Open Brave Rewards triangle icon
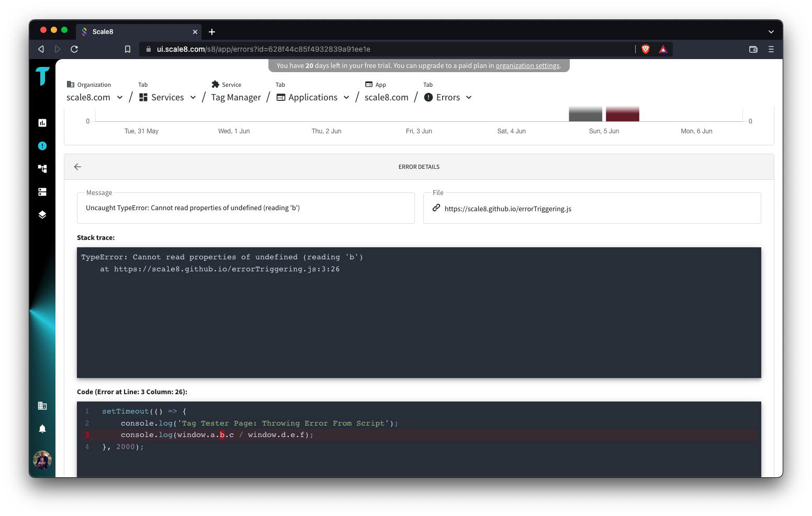 click(x=663, y=49)
